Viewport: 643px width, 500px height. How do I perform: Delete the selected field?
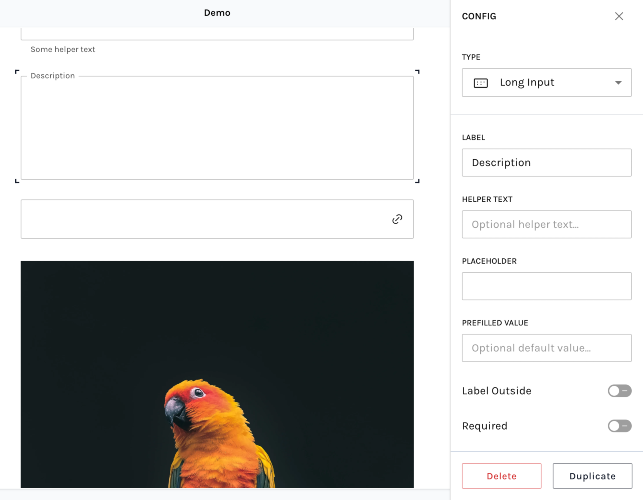[x=502, y=476]
